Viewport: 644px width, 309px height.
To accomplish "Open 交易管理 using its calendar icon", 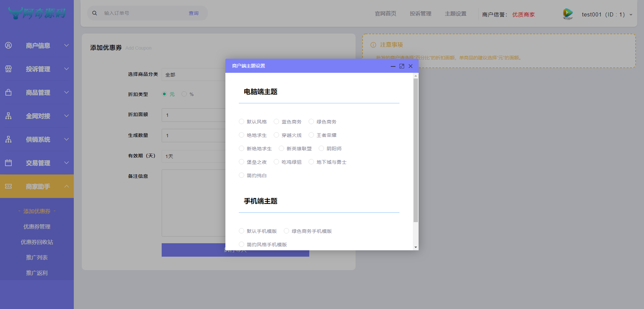I will click(x=8, y=163).
